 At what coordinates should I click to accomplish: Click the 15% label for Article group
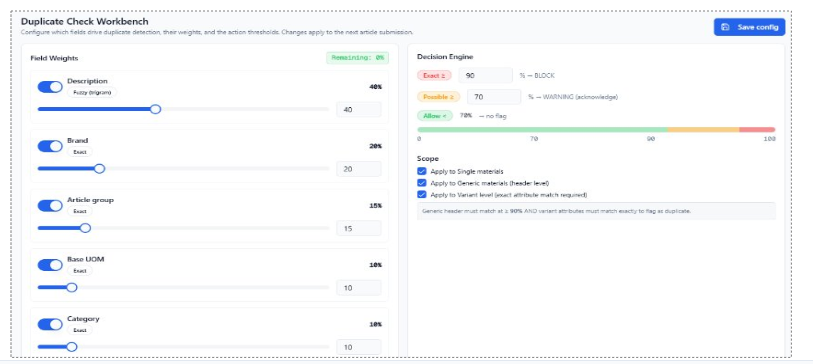pos(375,206)
